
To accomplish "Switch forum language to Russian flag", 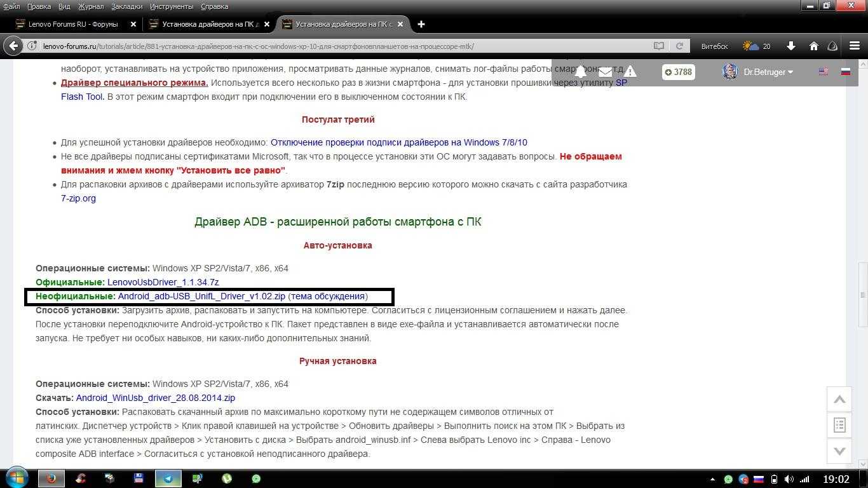I will click(846, 72).
